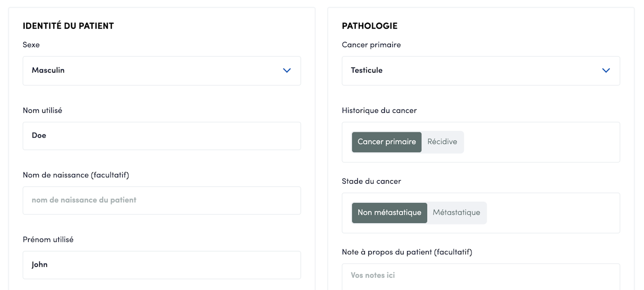This screenshot has width=644, height=290.
Task: Click the Nom utilisé field containing Doe
Action: point(161,136)
